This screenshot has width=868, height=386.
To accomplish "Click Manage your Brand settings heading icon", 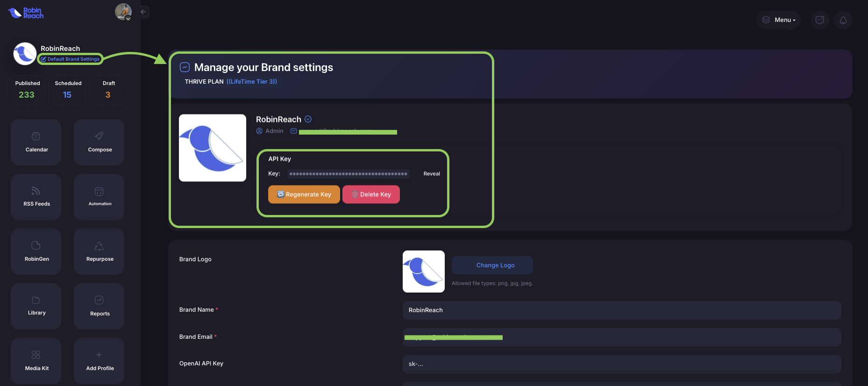I will click(185, 67).
